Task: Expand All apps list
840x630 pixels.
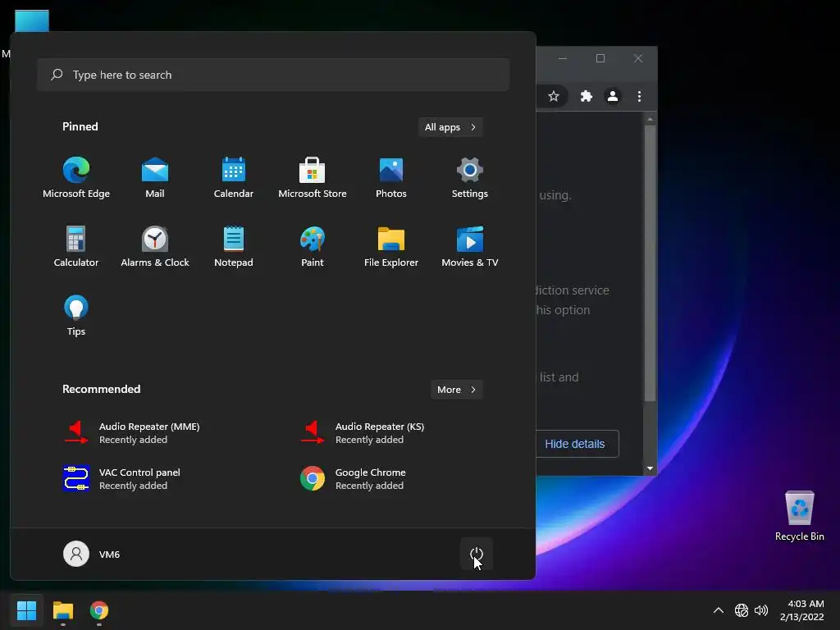Action: [450, 127]
